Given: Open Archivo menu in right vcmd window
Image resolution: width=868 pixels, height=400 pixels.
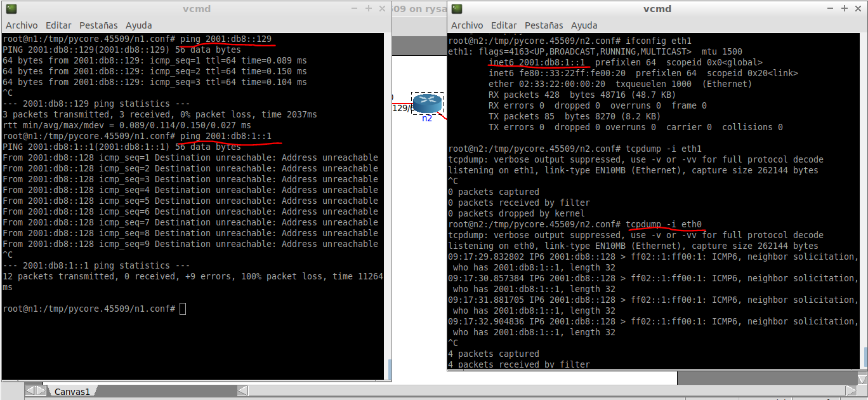Looking at the screenshot, I should (x=467, y=25).
